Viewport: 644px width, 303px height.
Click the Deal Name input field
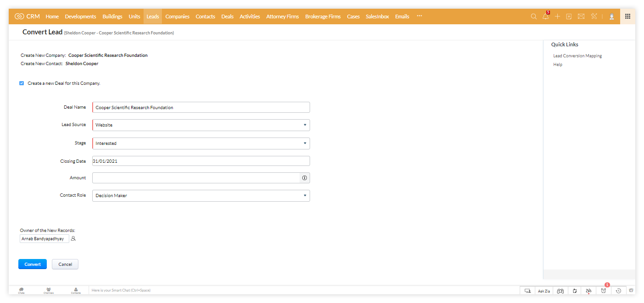pyautogui.click(x=201, y=107)
